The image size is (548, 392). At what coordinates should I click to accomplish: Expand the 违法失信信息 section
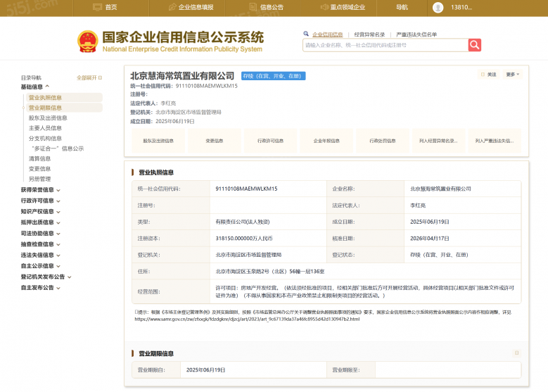tap(41, 255)
